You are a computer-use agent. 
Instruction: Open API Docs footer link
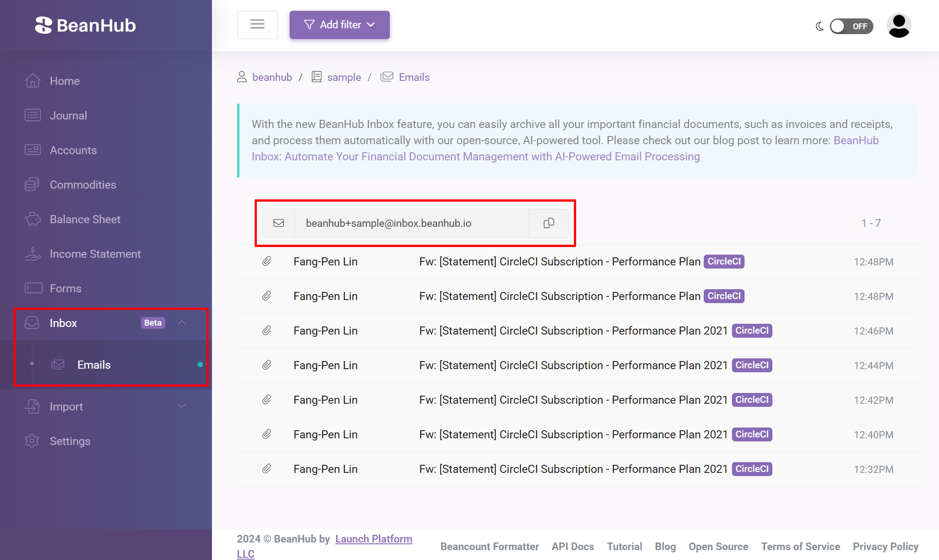573,547
